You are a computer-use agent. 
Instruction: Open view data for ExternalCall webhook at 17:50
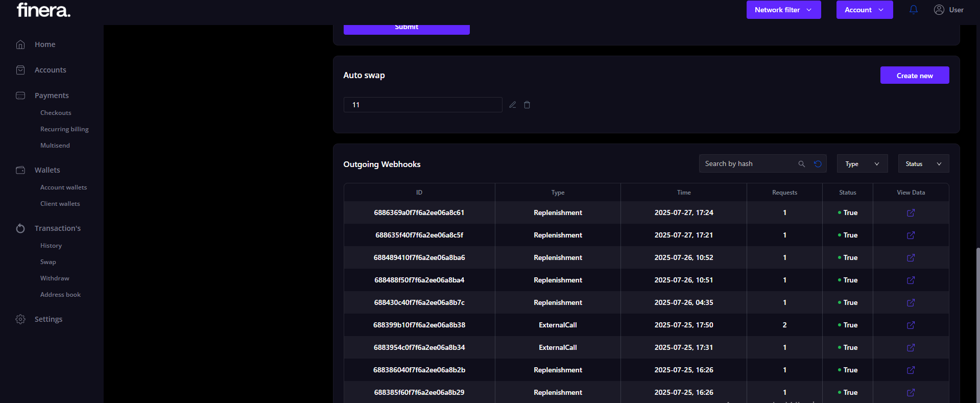[911, 325]
